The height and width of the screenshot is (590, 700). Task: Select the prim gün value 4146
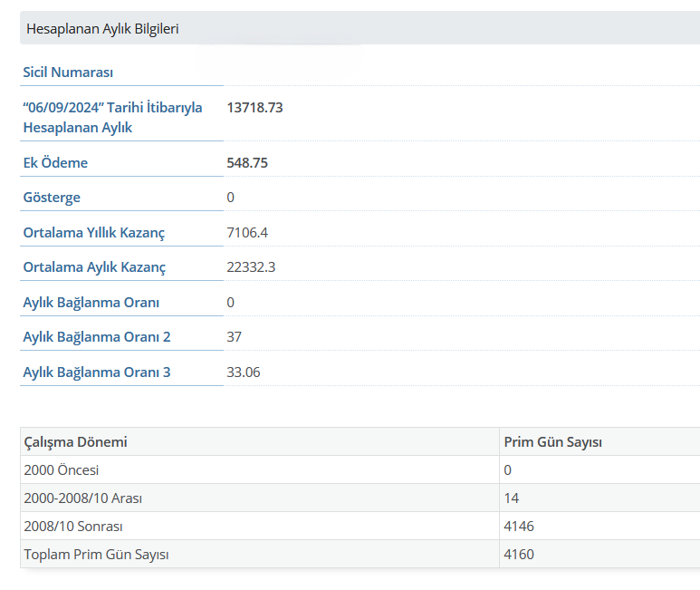519,527
